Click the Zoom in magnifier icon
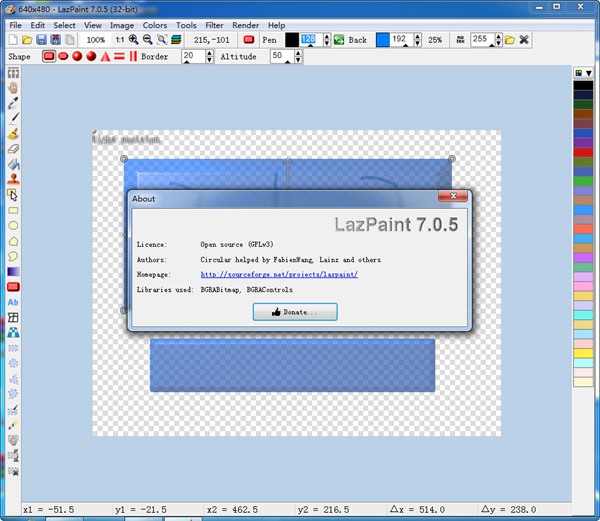Image resolution: width=600 pixels, height=521 pixels. click(134, 40)
